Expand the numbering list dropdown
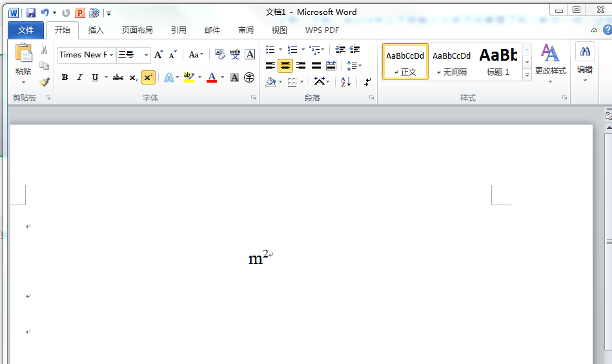Screen dimensions: 612x364 (303, 50)
